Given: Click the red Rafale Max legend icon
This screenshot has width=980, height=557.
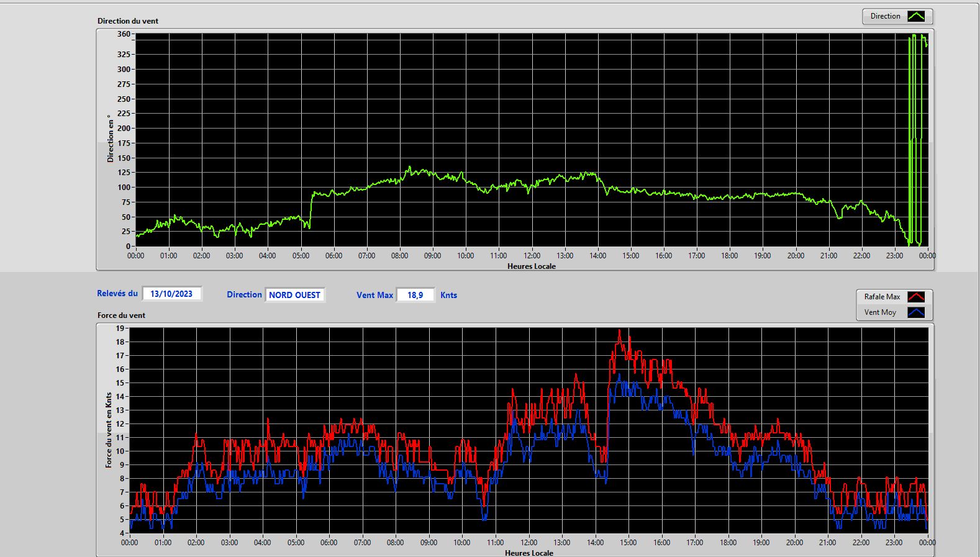Looking at the screenshot, I should point(916,297).
